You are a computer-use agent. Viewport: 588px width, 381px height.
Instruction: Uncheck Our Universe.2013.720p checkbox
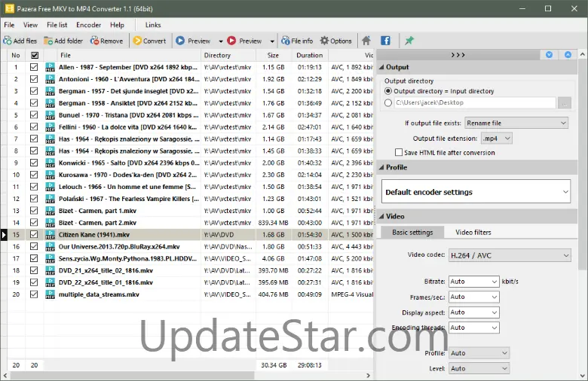coord(34,246)
